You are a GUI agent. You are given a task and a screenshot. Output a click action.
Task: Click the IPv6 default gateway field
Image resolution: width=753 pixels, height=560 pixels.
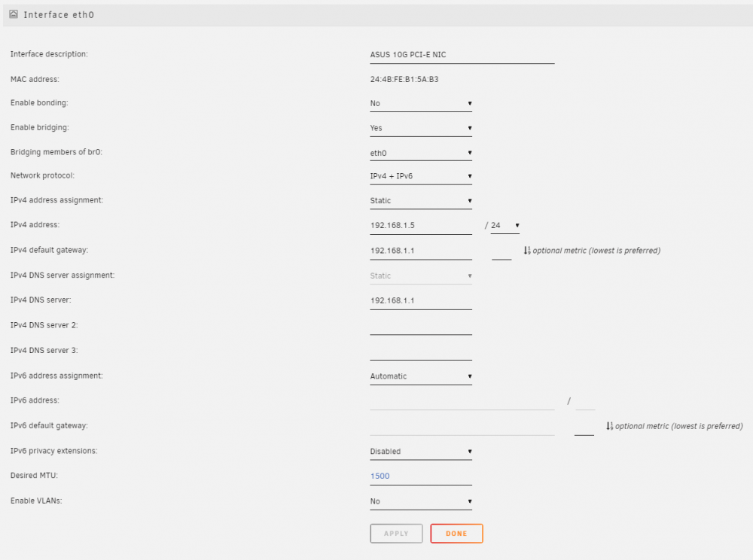click(x=462, y=426)
